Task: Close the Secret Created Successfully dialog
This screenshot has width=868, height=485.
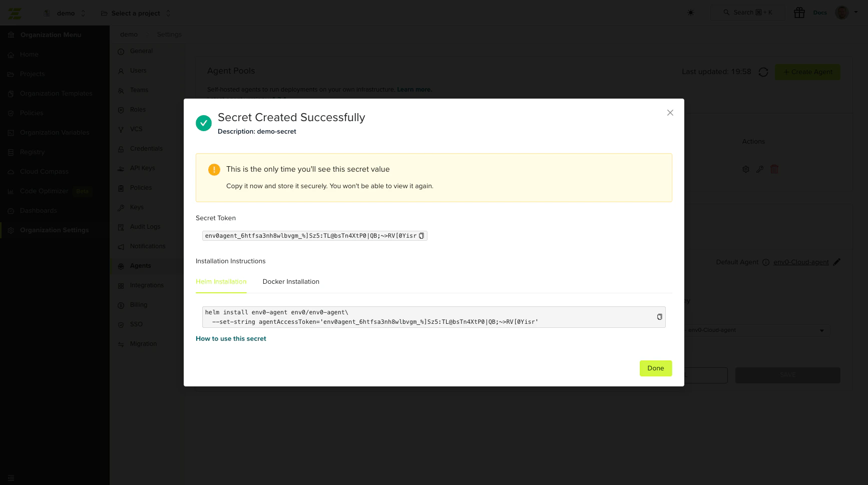Action: [x=670, y=113]
